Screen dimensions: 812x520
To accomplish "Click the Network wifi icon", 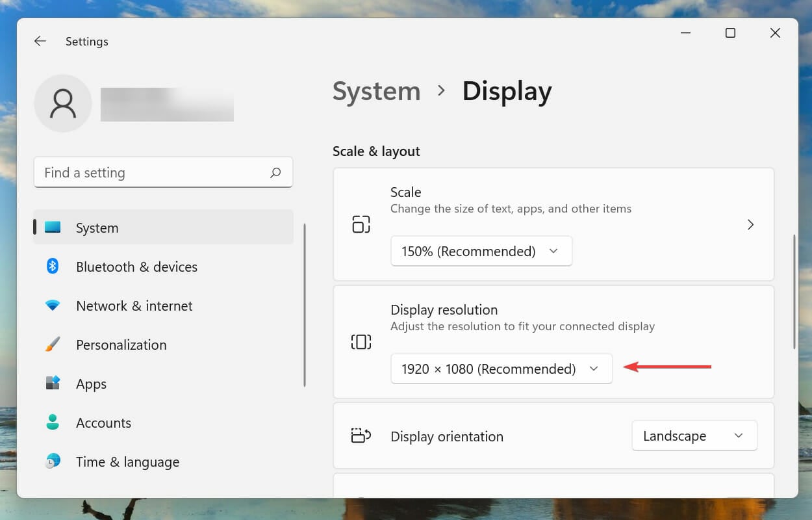I will pyautogui.click(x=53, y=305).
